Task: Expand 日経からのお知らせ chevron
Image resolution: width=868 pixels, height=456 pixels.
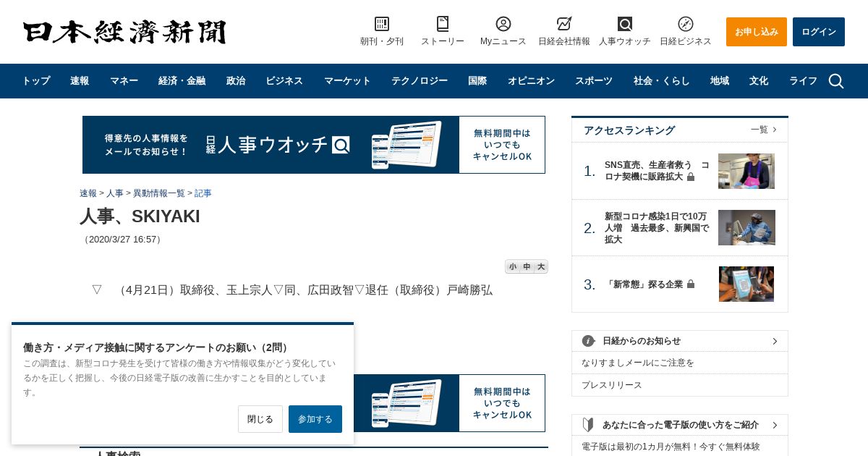Action: [775, 341]
